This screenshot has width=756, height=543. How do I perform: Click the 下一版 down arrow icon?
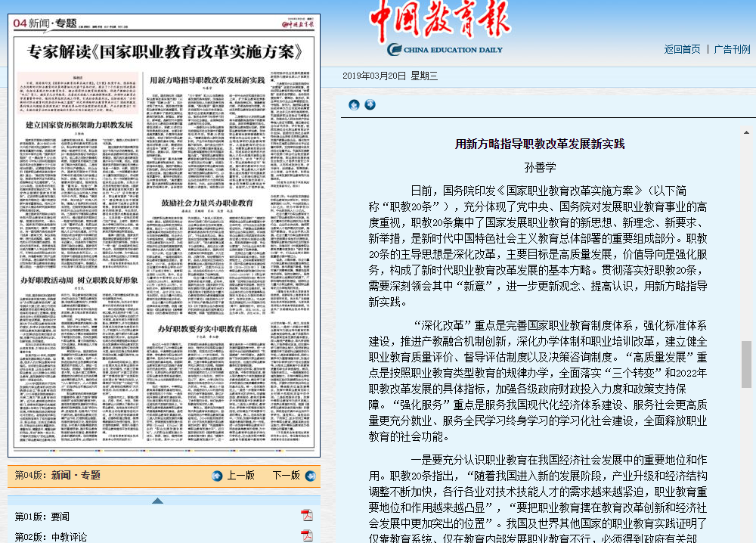click(x=310, y=476)
